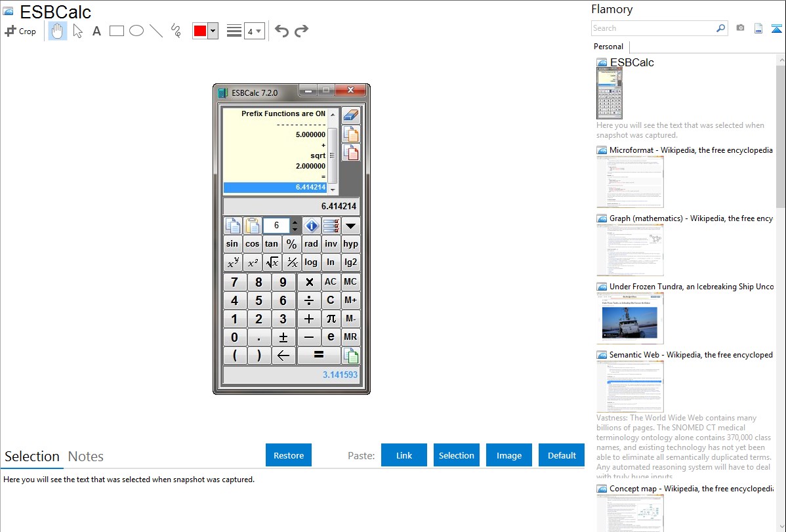Activate the hand pan tool
The height and width of the screenshot is (532, 786).
click(57, 31)
